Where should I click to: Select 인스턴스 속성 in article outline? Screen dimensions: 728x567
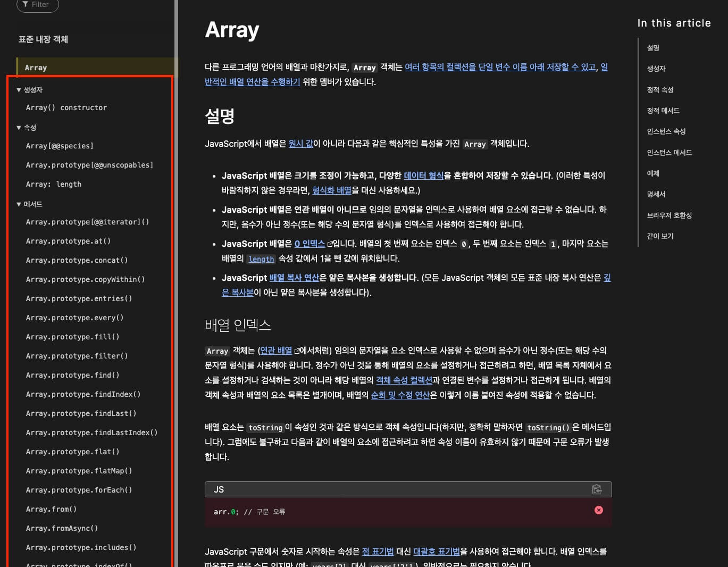coord(666,131)
